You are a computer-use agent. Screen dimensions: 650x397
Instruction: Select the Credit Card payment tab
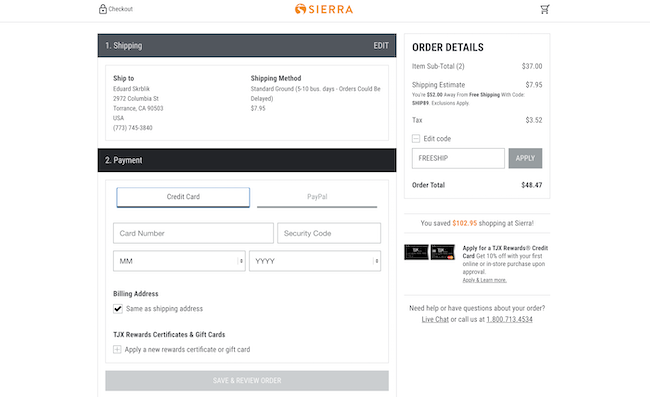[x=183, y=197]
